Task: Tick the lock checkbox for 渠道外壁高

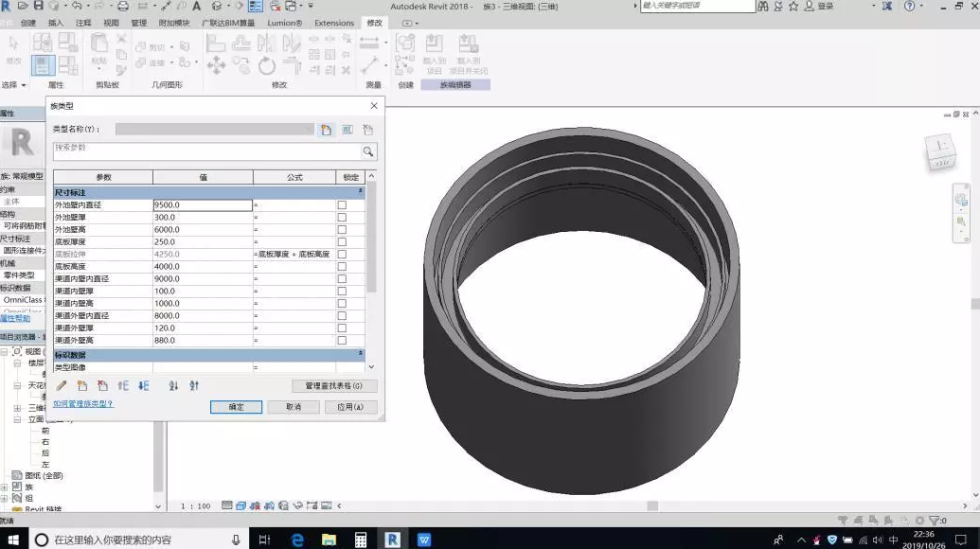Action: tap(342, 341)
